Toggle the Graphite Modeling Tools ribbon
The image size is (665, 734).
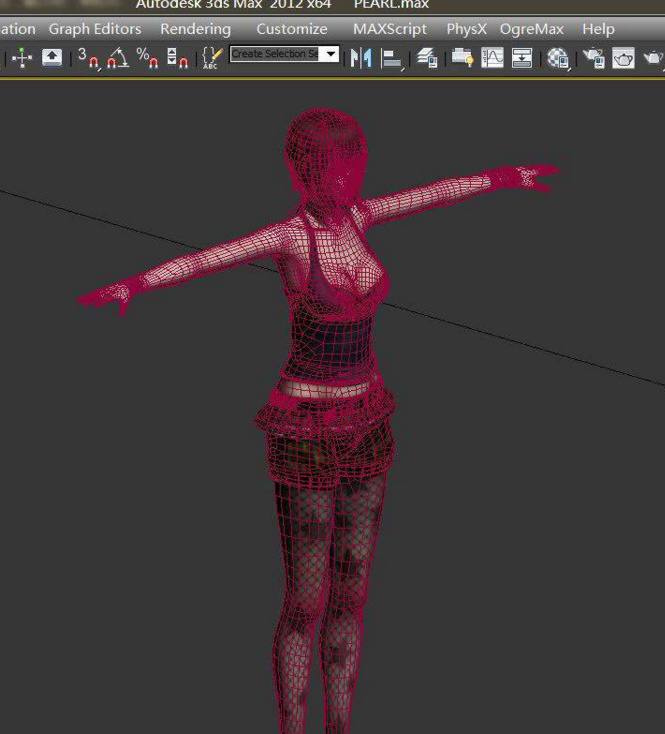462,58
